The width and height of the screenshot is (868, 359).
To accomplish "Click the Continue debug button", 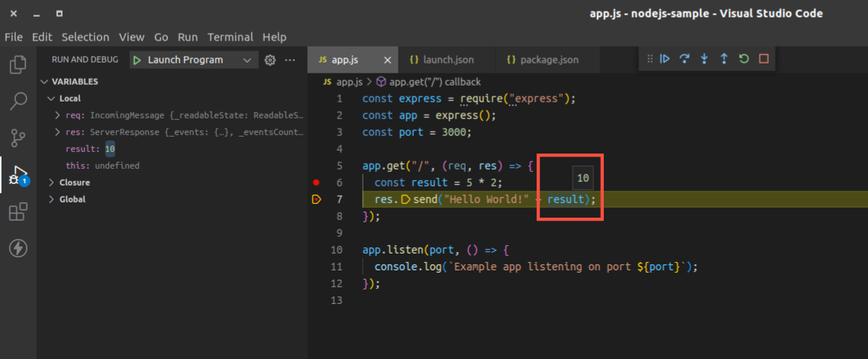I will click(x=665, y=59).
